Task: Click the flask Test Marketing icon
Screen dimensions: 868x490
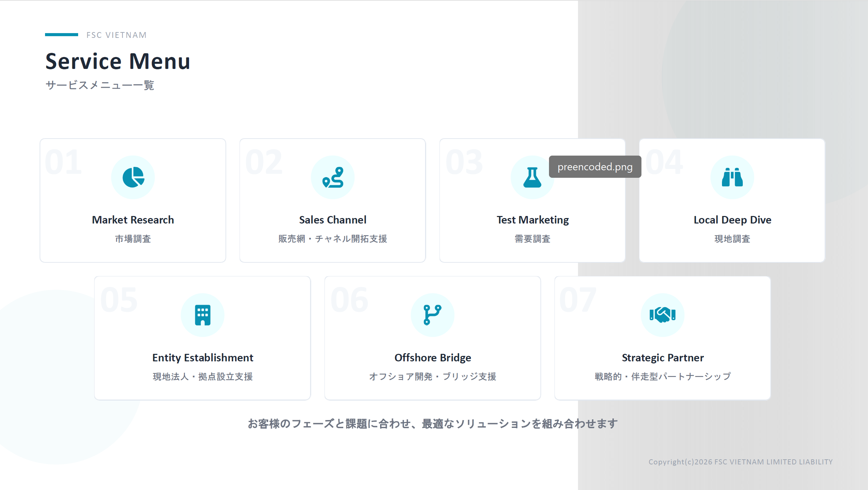Action: [532, 177]
